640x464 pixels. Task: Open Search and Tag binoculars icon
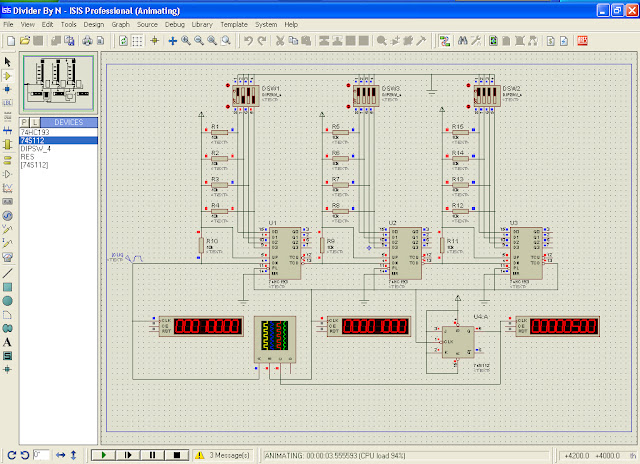pos(462,41)
